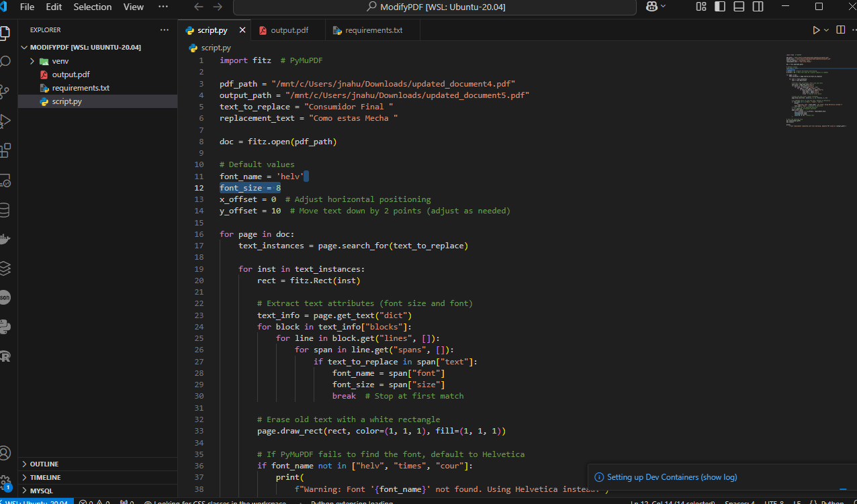This screenshot has height=504, width=857.
Task: Click the command center search box
Action: point(435,7)
